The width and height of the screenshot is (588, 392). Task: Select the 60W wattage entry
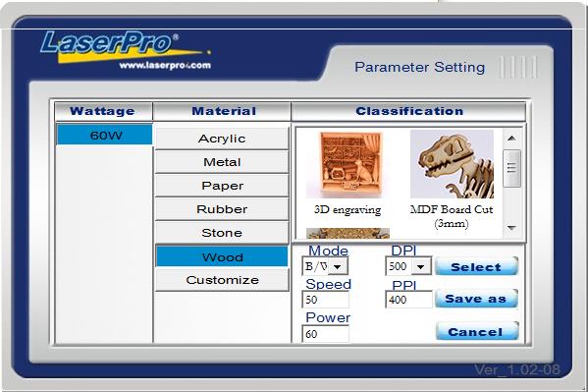(105, 135)
